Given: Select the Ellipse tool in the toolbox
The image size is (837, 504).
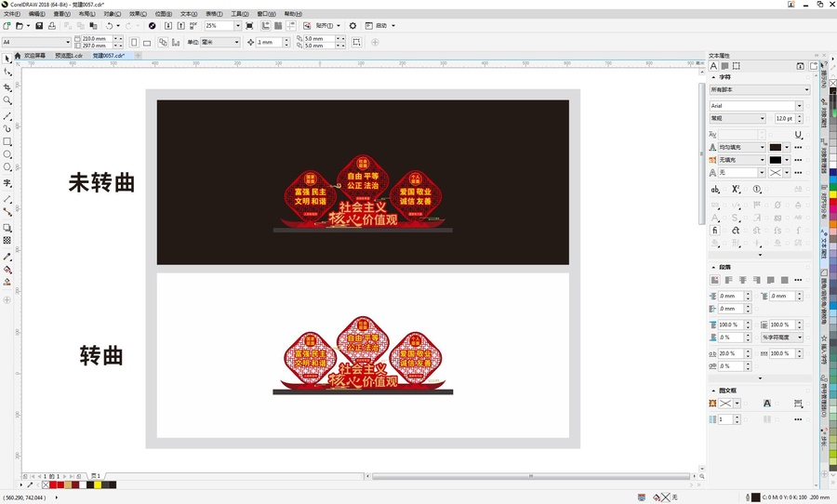Looking at the screenshot, I should pyautogui.click(x=7, y=154).
